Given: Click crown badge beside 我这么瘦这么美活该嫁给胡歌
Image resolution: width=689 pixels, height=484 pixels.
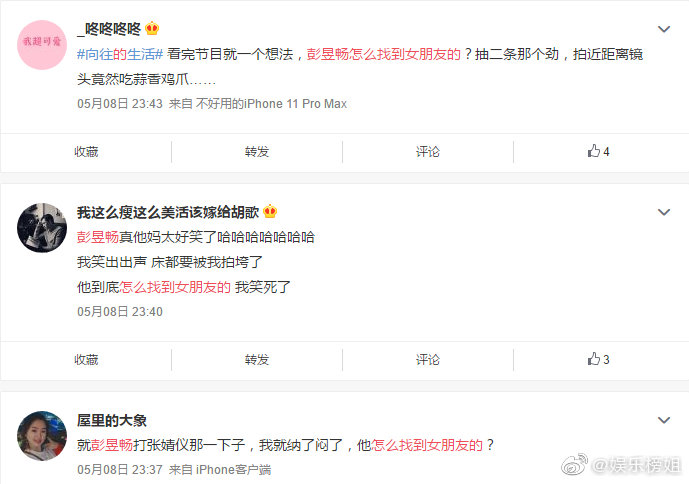Looking at the screenshot, I should tap(270, 212).
